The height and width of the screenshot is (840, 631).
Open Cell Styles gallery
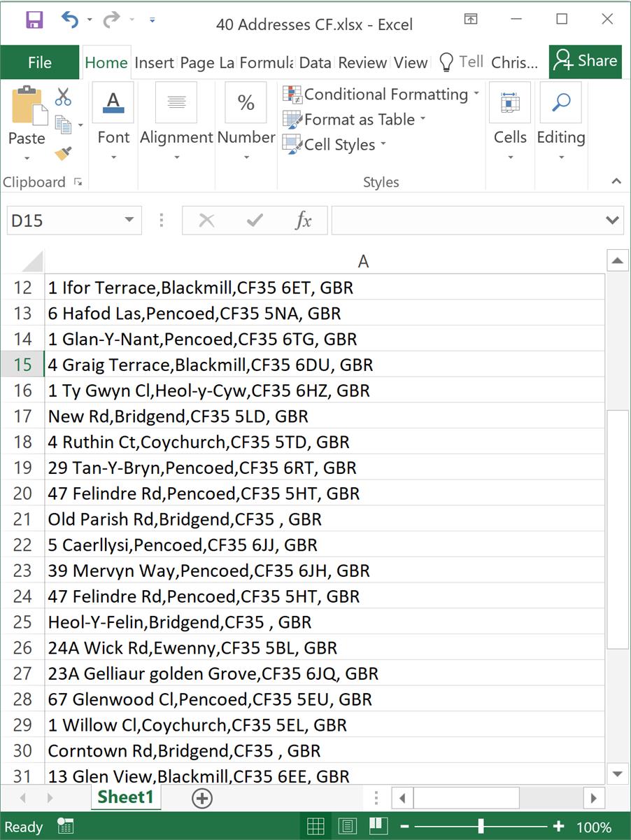pos(334,145)
